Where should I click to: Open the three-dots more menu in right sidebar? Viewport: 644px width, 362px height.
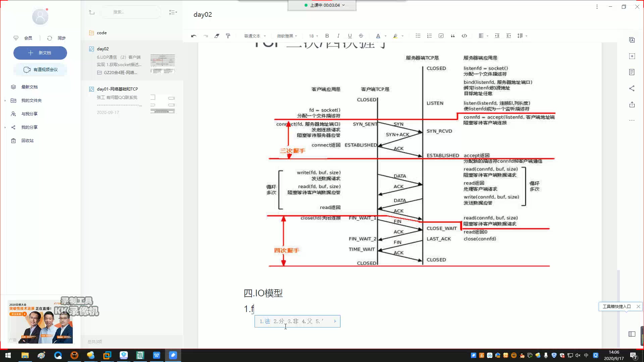tap(632, 120)
